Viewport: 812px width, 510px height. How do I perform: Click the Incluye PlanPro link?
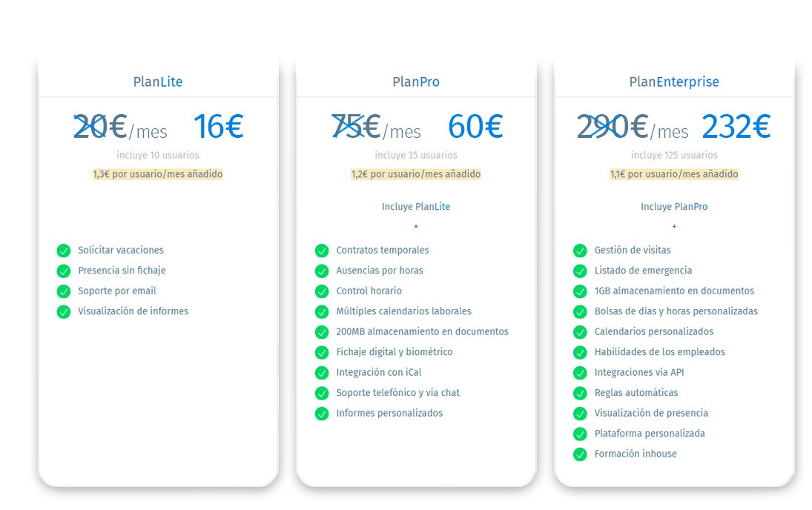tap(674, 207)
